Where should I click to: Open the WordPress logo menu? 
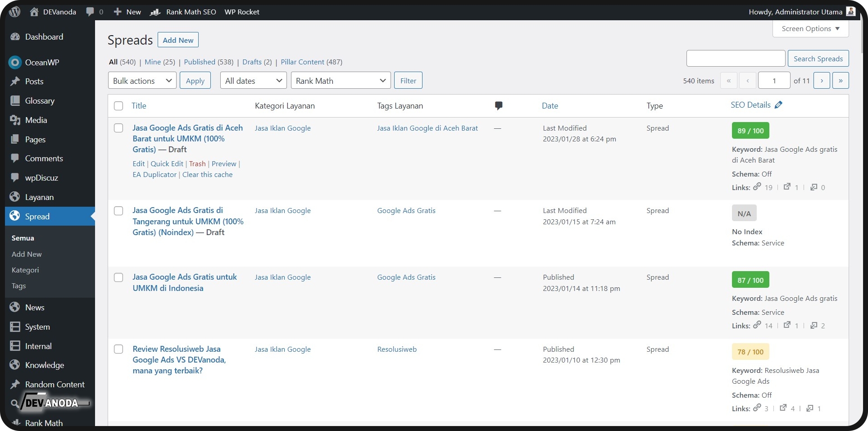tap(15, 12)
